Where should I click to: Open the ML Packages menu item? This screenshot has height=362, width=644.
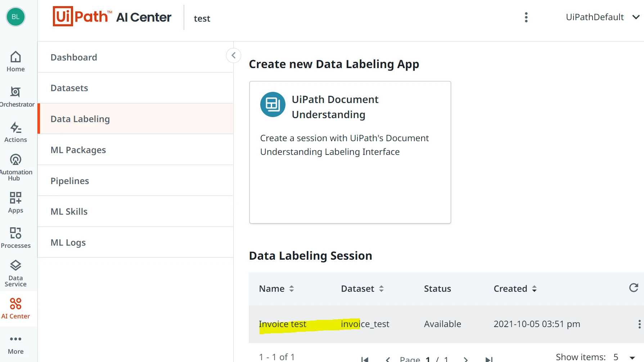click(135, 150)
